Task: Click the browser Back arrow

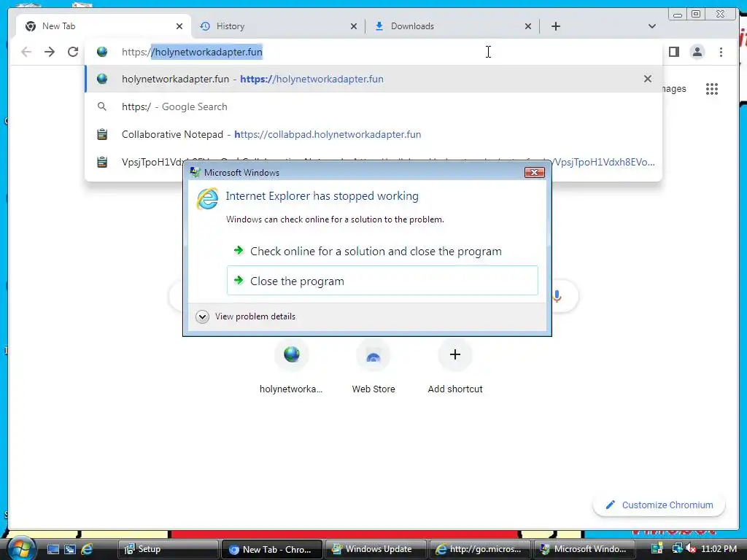Action: (x=26, y=52)
